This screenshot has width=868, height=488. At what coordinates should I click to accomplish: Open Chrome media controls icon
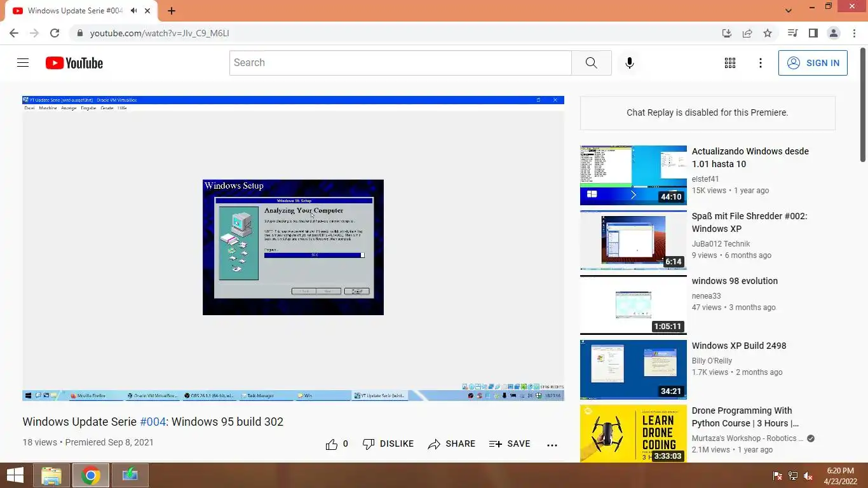(x=792, y=33)
